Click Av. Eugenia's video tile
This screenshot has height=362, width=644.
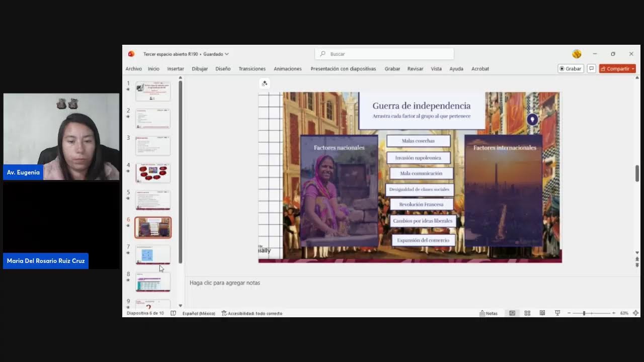[x=61, y=137]
